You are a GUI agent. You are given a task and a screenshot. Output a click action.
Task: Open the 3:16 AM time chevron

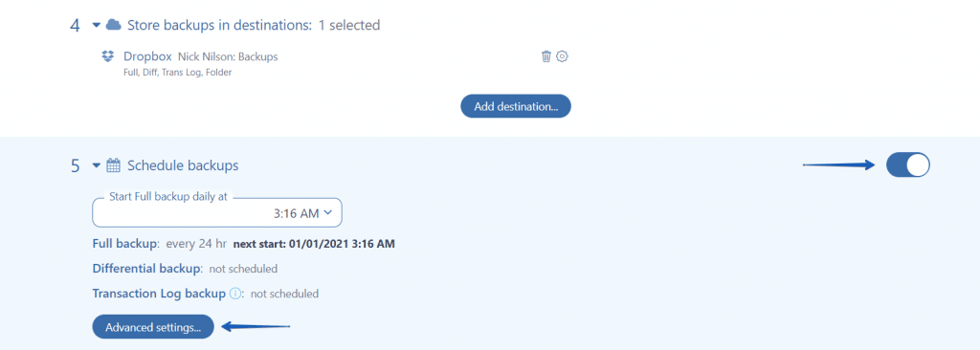click(329, 212)
